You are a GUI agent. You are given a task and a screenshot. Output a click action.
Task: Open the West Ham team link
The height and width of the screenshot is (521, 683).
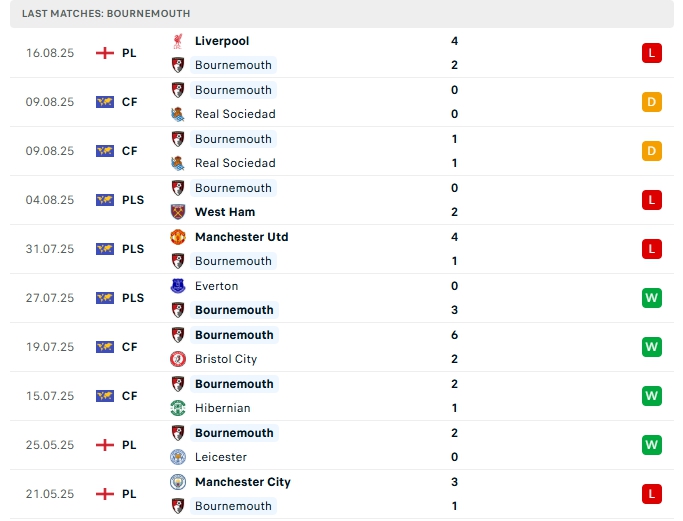(225, 212)
